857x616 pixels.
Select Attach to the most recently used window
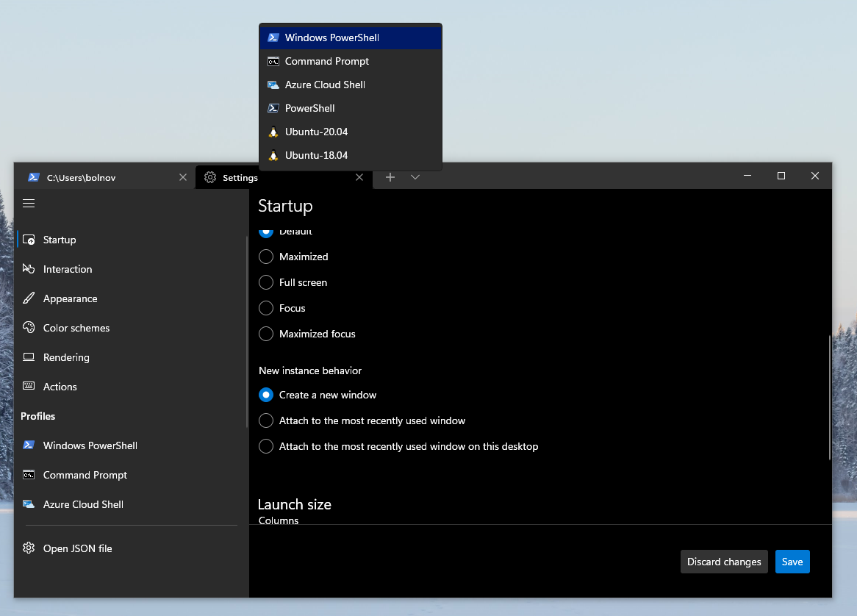(x=265, y=420)
